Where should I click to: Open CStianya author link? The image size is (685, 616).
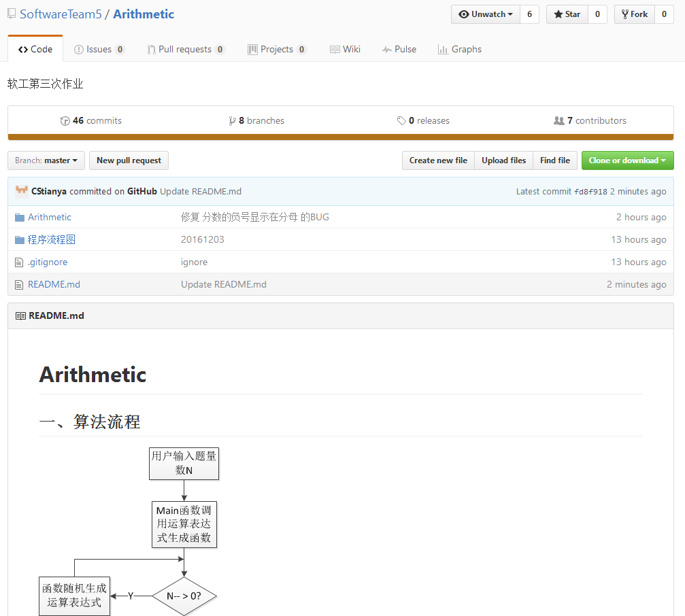coord(49,191)
